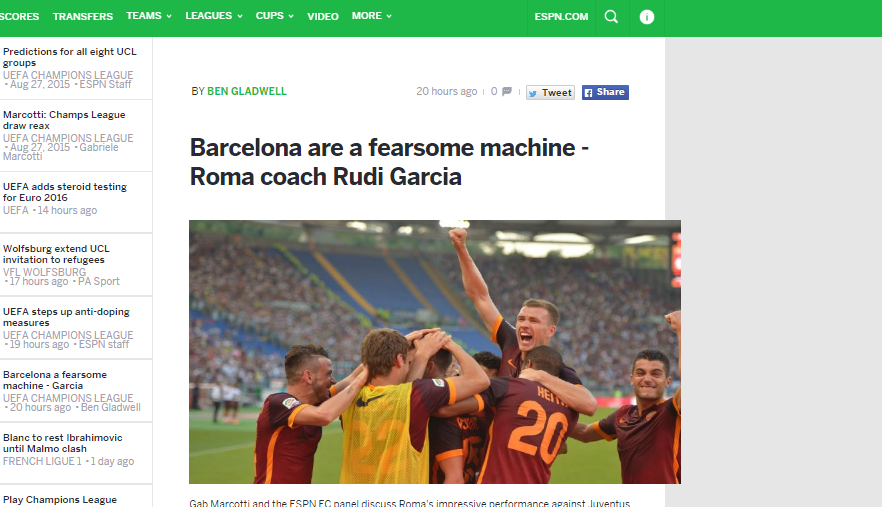Click the Roma players celebration photo
The image size is (882, 507).
435,352
